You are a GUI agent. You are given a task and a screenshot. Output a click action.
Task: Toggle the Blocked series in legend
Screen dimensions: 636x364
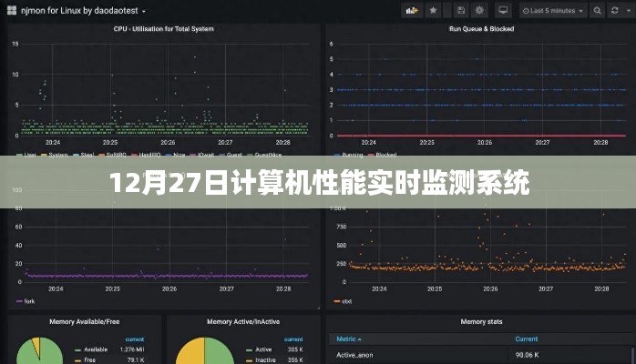(x=386, y=155)
